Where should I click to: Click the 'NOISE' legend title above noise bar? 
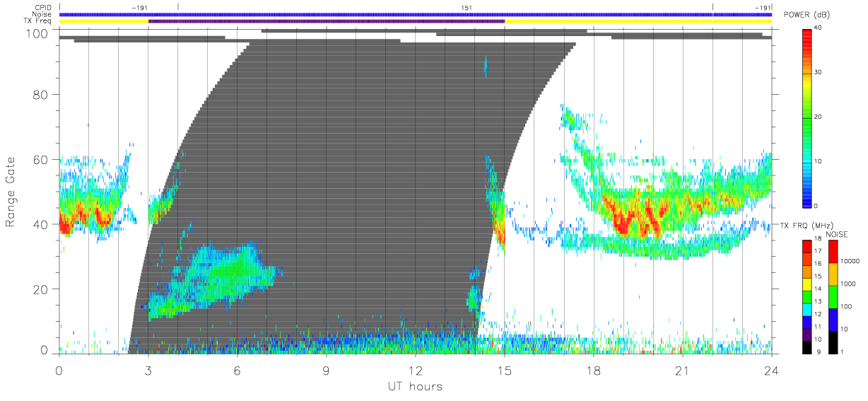click(838, 234)
